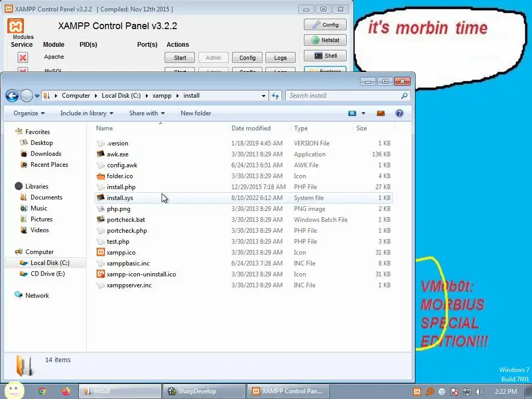Launch Chrome from the taskbar
The height and width of the screenshot is (399, 532).
(42, 391)
